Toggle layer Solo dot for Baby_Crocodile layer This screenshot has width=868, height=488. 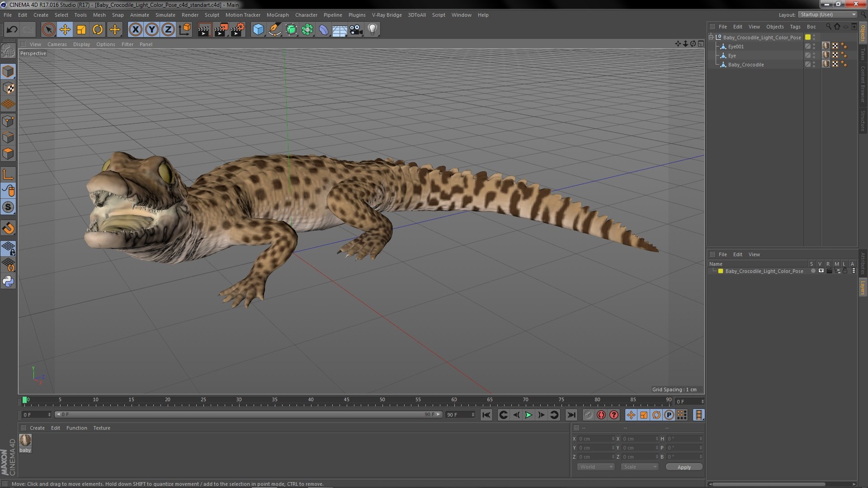(x=813, y=271)
